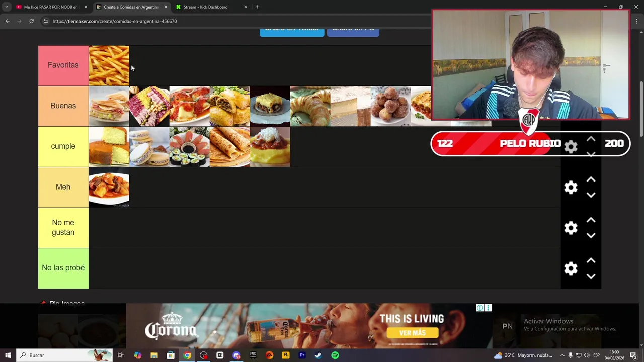
Task: Select the rolled crepes image in cumple
Action: (x=229, y=146)
